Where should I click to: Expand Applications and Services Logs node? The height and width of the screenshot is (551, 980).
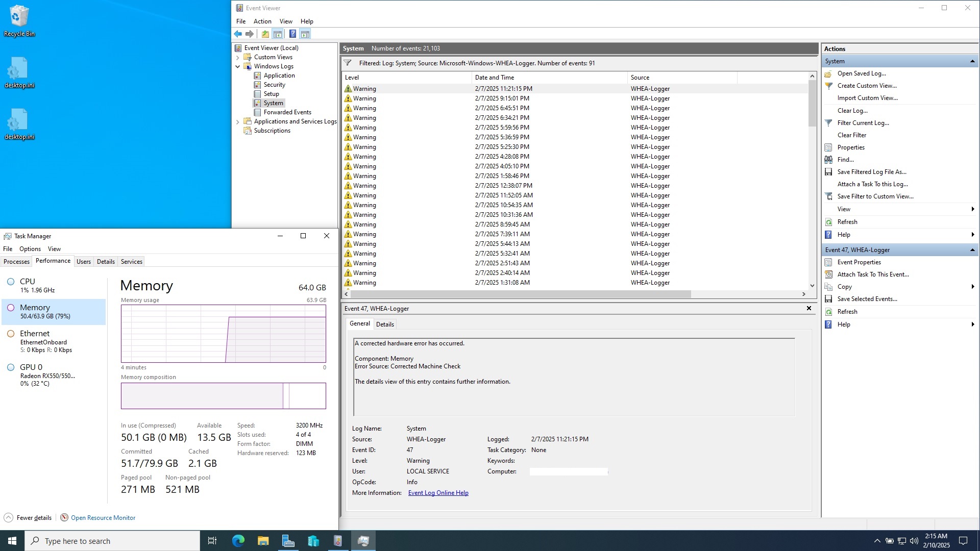[237, 121]
